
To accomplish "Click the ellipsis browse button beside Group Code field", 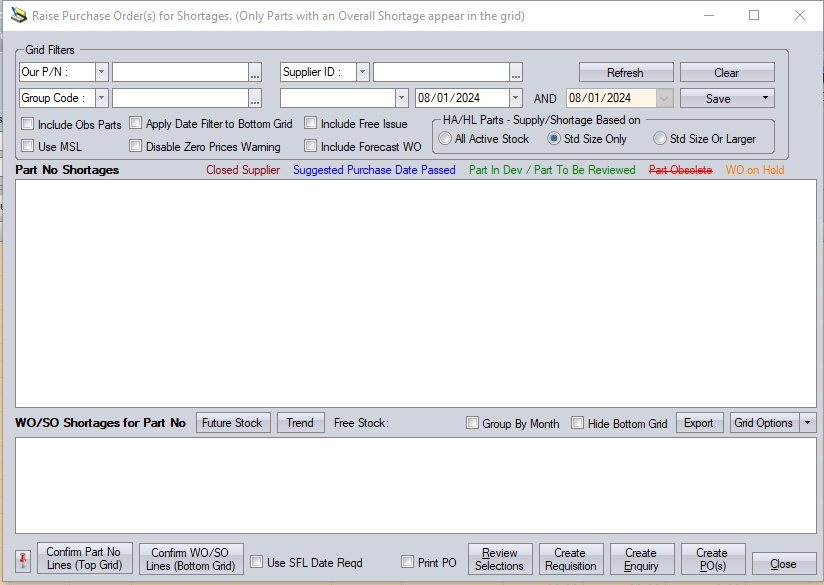I will (255, 99).
